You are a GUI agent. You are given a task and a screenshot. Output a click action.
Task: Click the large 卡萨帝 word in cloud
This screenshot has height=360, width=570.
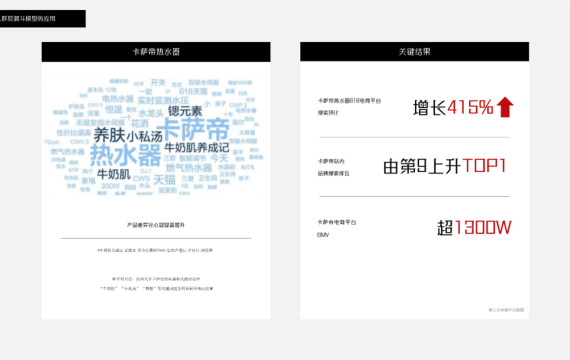point(196,129)
